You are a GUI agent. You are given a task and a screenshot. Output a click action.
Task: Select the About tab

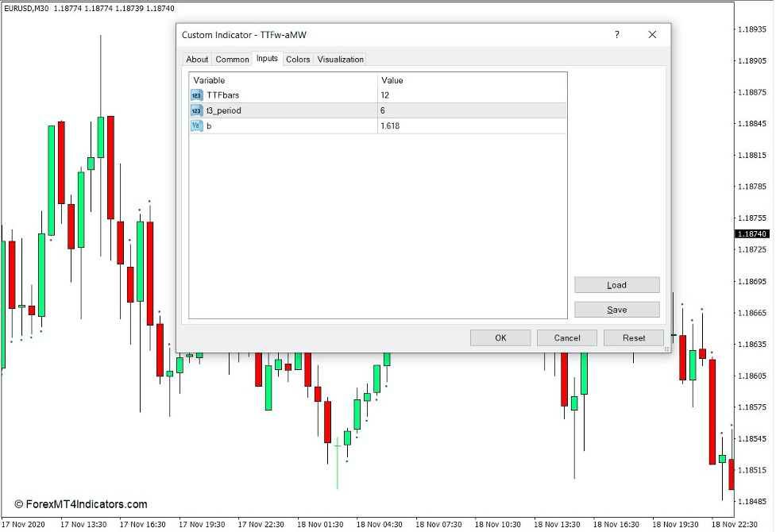(x=197, y=59)
